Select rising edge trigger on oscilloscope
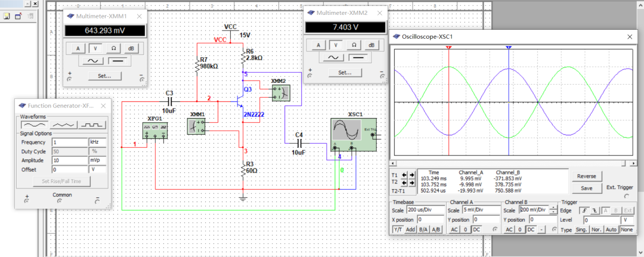The image size is (644, 257). tap(584, 210)
